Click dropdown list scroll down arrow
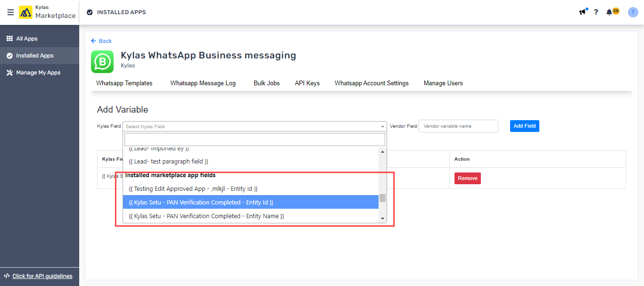Image resolution: width=644 pixels, height=286 pixels. 382,219
